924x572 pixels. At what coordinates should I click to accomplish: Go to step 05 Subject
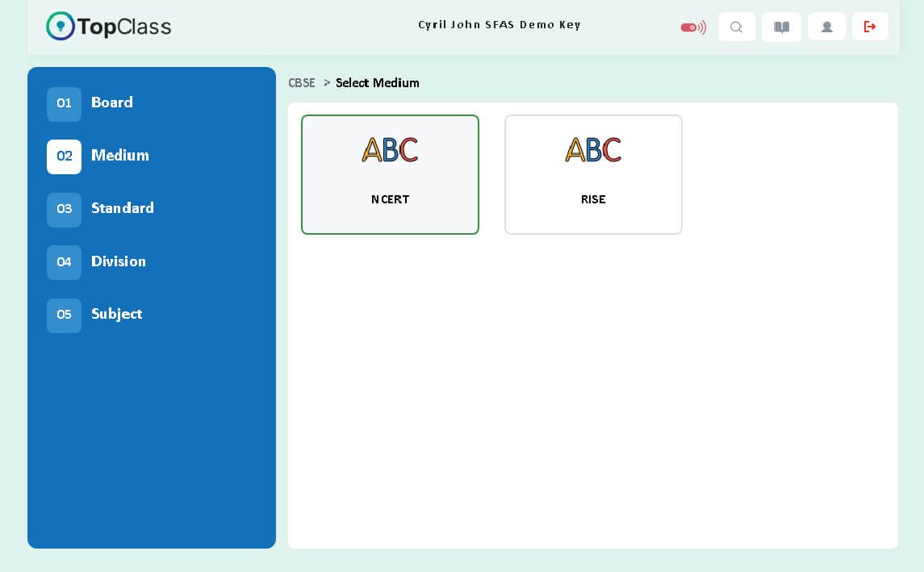[95, 315]
